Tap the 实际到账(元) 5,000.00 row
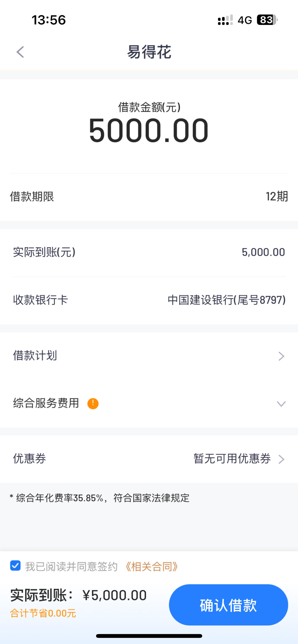This screenshot has height=644, width=298. point(149,252)
